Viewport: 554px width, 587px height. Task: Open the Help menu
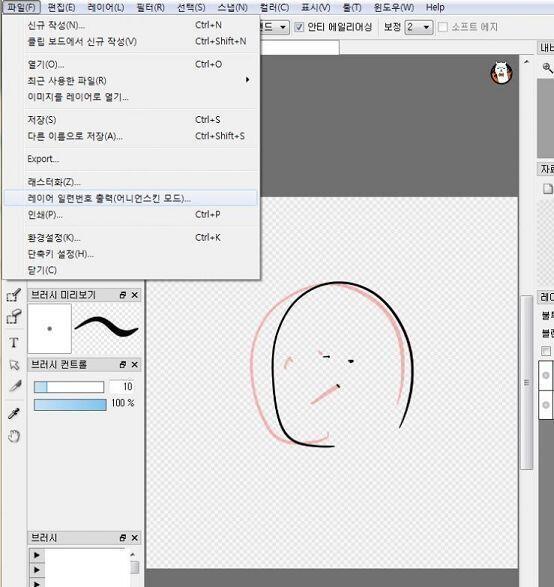[x=435, y=7]
